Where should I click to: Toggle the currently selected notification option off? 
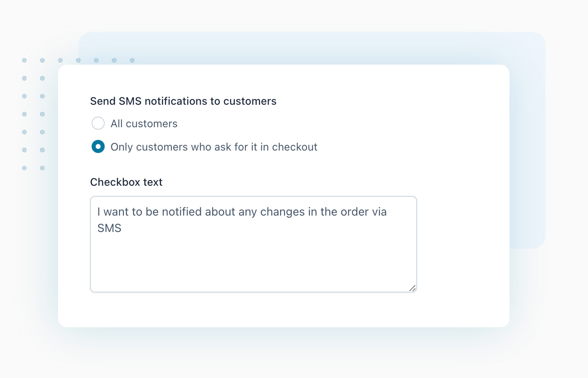[x=98, y=146]
